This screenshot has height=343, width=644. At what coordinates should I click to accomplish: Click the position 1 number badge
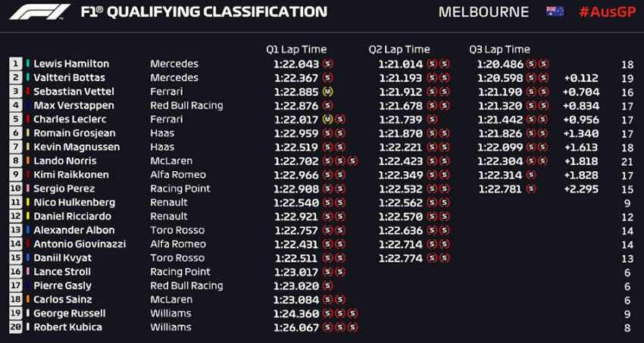(x=15, y=64)
